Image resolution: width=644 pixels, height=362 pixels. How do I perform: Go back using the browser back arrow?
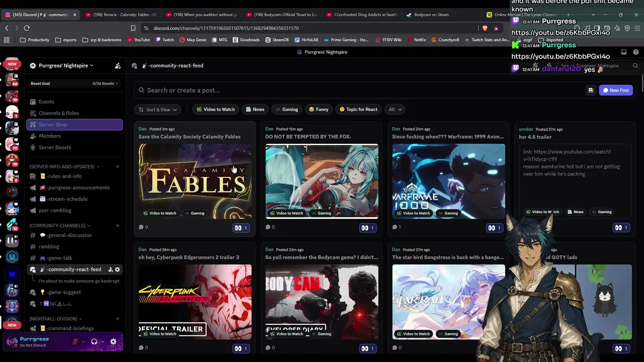7,28
